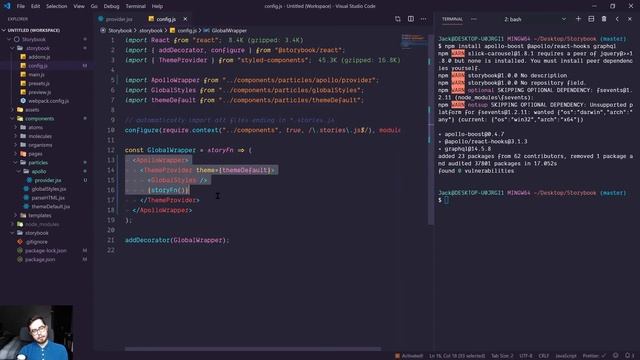Click the config.js breadcrumb file icon

(x=173, y=31)
